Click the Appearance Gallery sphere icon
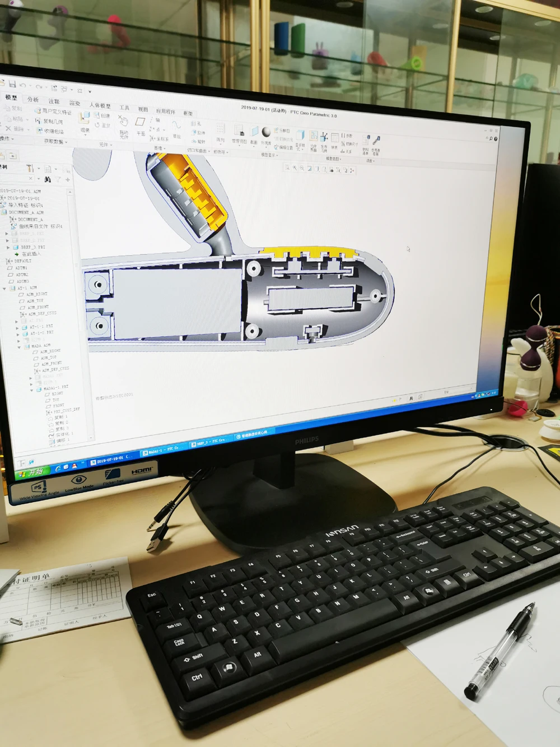560x747 pixels. pos(266,132)
